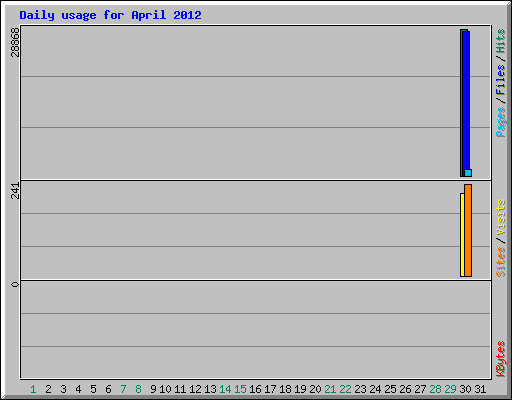Click the green Hits bar for day 30
Viewport: 512px width, 400px height.
click(x=462, y=103)
